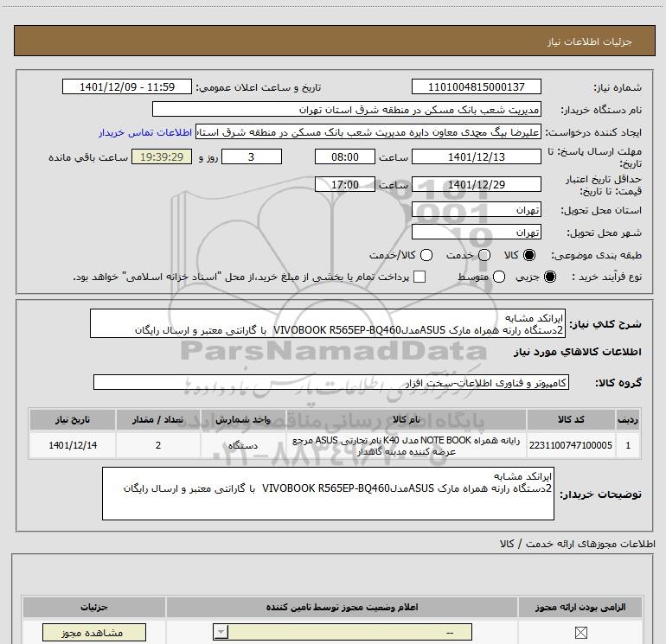Select the need number field 1101004815000137
The width and height of the screenshot is (666, 644).
(x=476, y=87)
